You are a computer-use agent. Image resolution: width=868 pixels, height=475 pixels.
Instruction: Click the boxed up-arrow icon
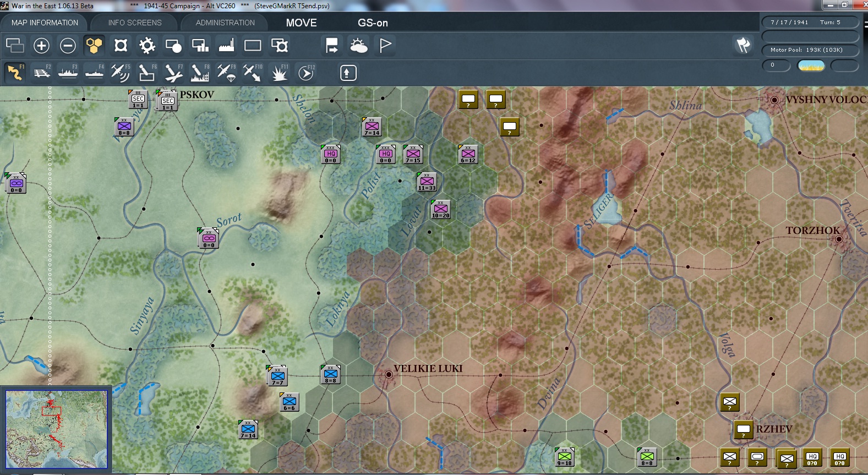[348, 73]
